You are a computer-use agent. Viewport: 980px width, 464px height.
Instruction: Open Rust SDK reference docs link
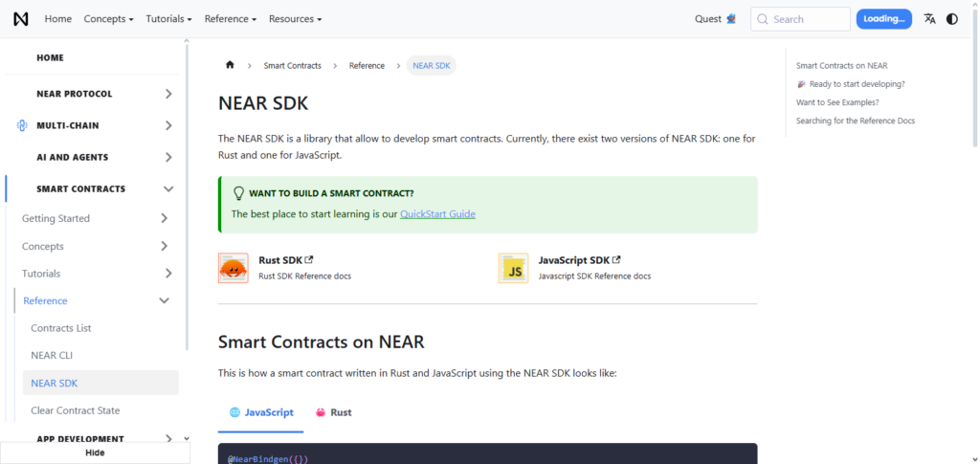286,260
